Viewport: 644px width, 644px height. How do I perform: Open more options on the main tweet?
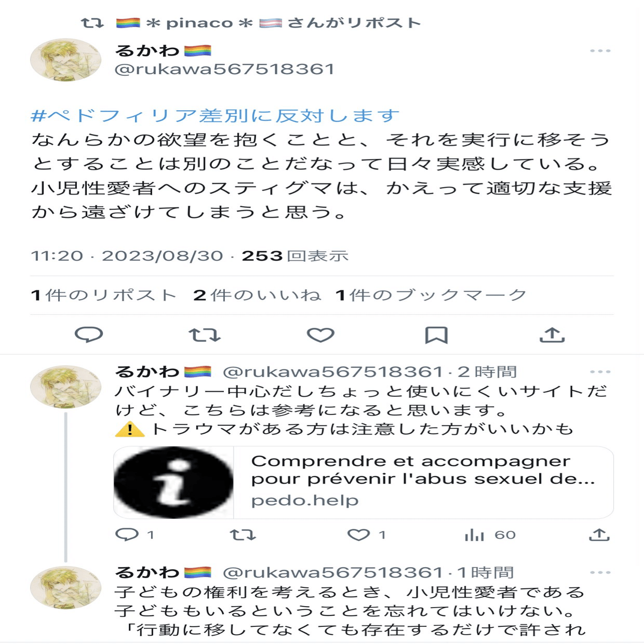click(600, 51)
